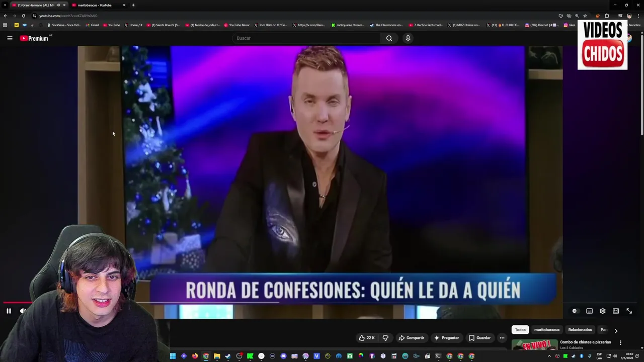Open Firefox from the taskbar
Image resolution: width=644 pixels, height=362 pixels.
click(195, 356)
